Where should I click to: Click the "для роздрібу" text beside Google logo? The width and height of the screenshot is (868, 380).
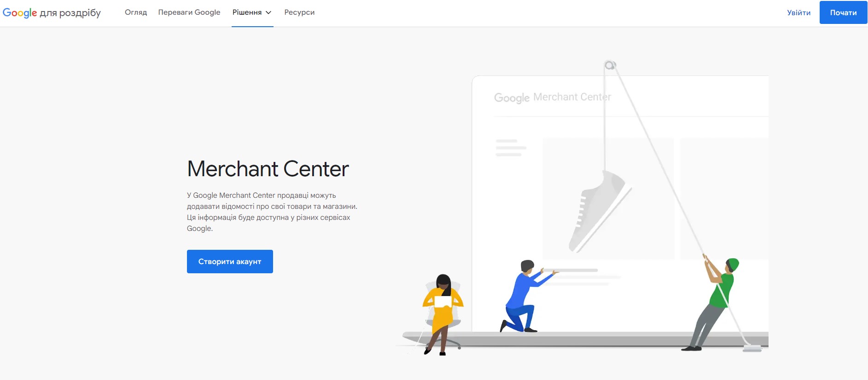coord(70,13)
